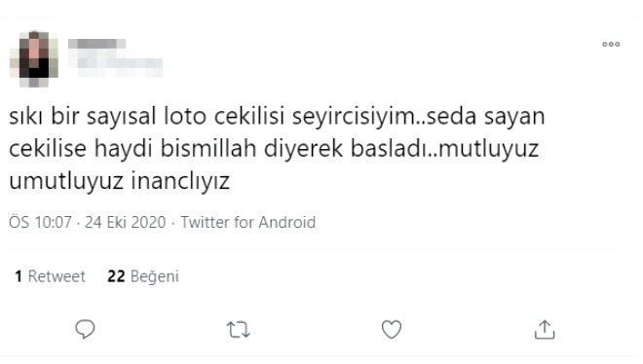Click the word "seyircisiyim" in the tweet
This screenshot has width=643, height=364.
coord(356,116)
